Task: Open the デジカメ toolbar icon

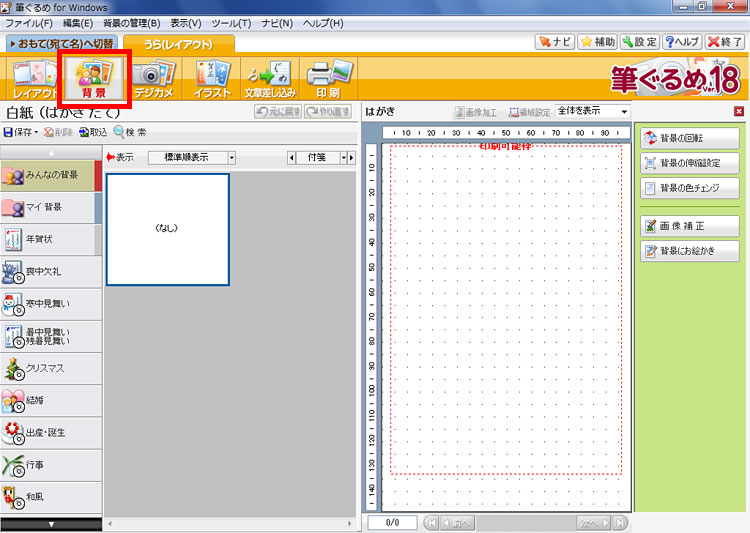Action: click(x=153, y=79)
